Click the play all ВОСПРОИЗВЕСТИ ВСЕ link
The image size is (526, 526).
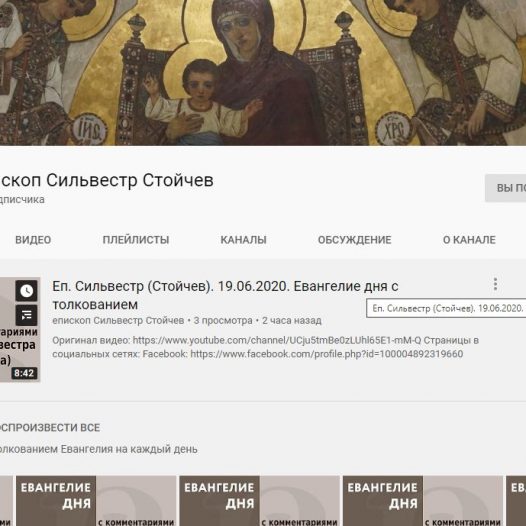(50, 428)
